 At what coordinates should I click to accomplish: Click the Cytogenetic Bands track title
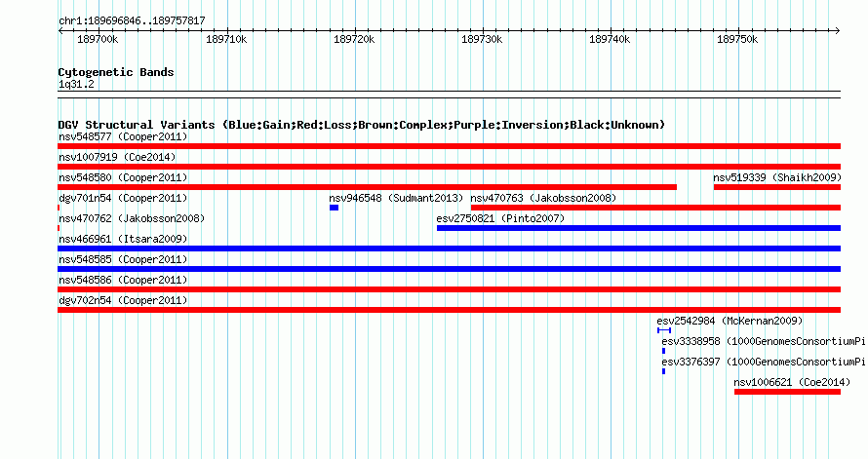tap(116, 72)
